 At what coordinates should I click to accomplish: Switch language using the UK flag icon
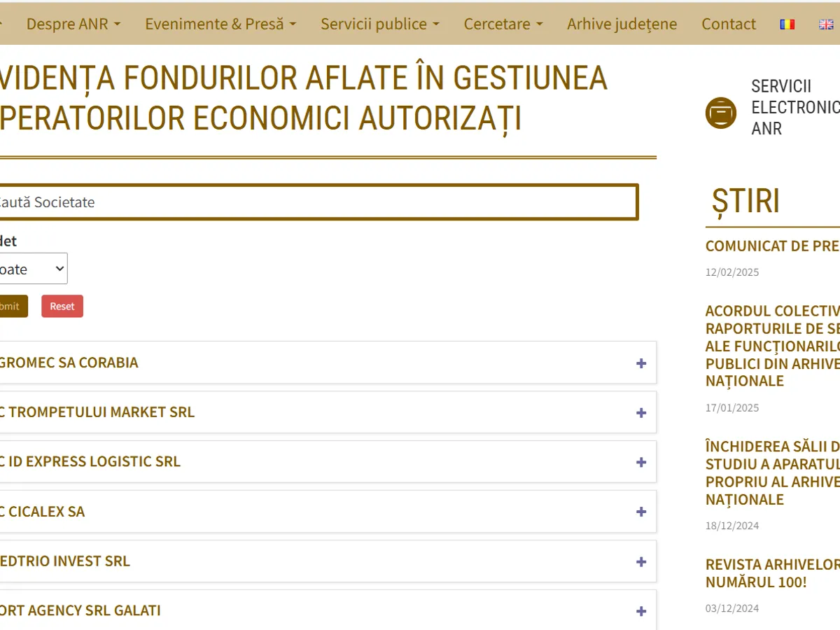826,24
